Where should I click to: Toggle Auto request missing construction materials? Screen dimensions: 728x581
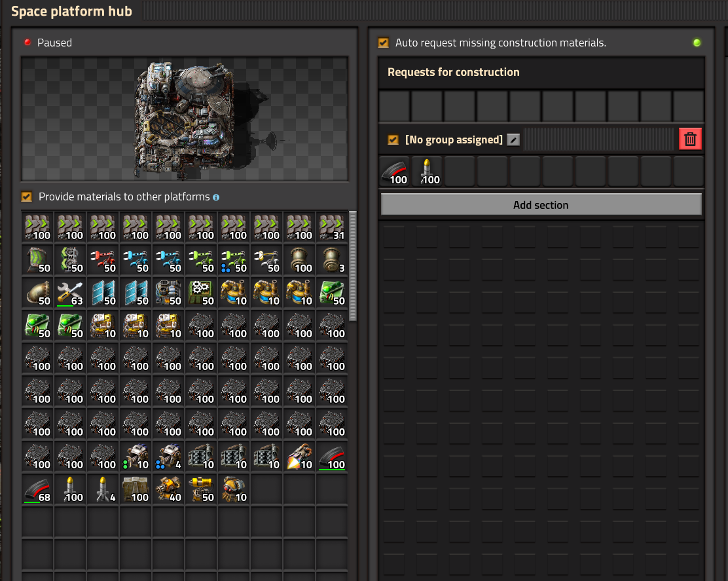(384, 43)
